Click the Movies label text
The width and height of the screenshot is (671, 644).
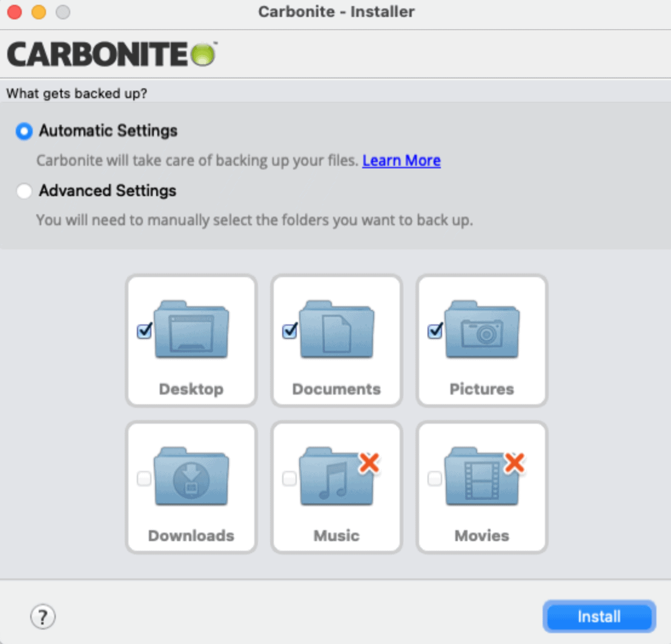pyautogui.click(x=482, y=536)
